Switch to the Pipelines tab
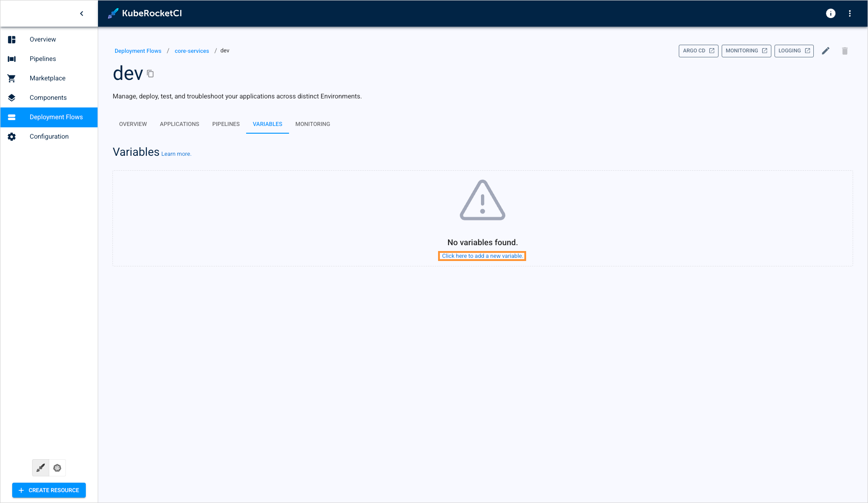Screen dimensions: 868x503 click(226, 124)
